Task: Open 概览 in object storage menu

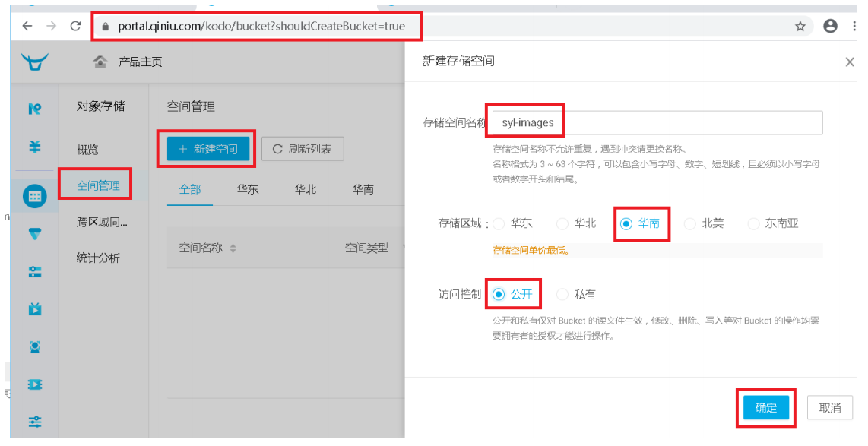Action: click(87, 150)
